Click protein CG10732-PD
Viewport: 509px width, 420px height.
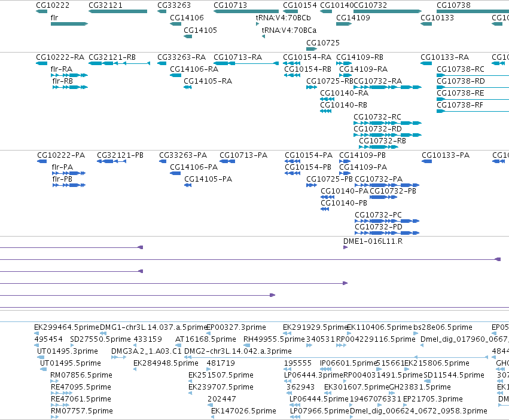379,227
